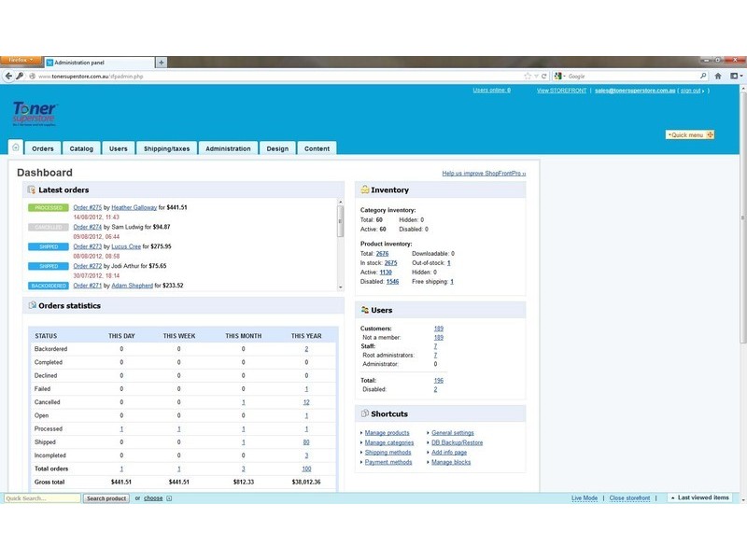
Task: Click the Users panel icon
Action: (x=365, y=310)
